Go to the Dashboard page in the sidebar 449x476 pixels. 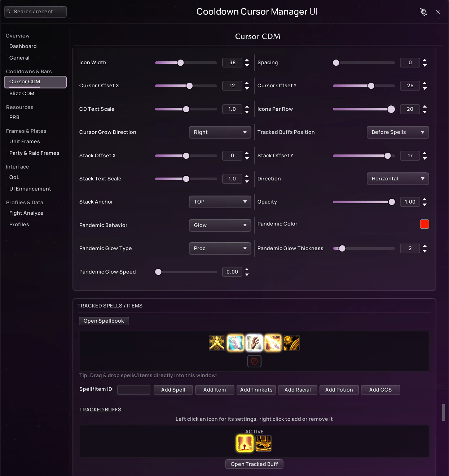[23, 46]
